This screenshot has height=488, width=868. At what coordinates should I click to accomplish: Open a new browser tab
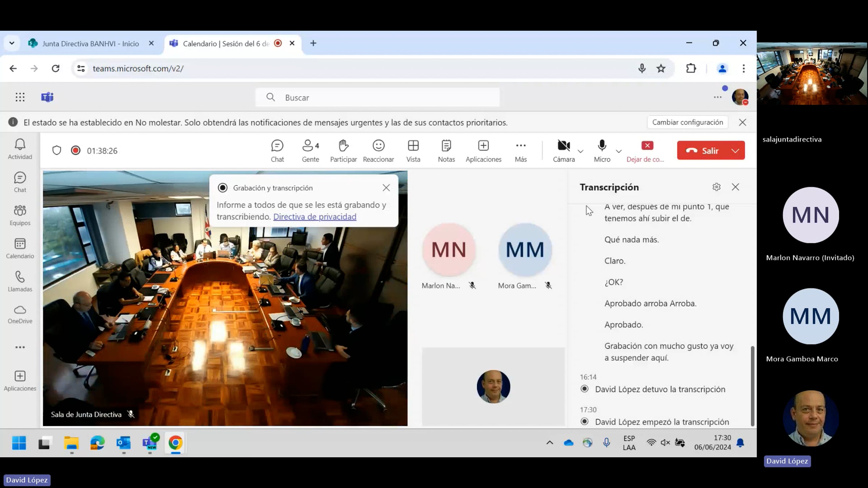(x=313, y=43)
